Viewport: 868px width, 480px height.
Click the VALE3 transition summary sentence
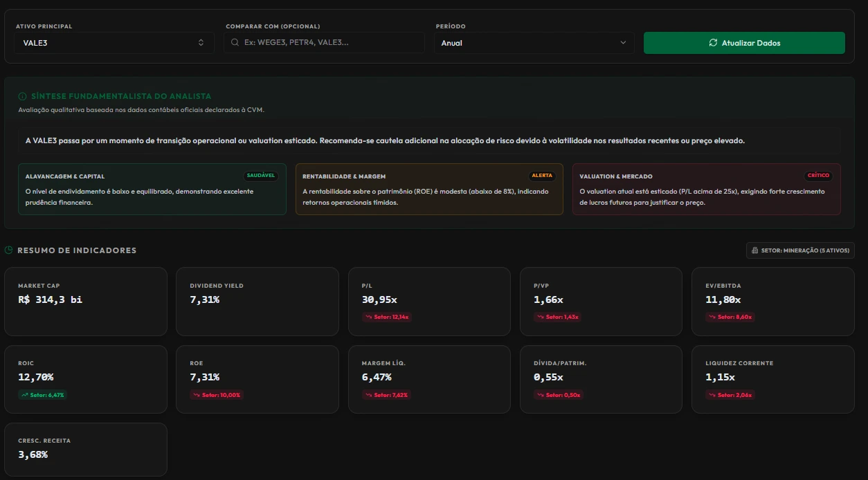(385, 140)
